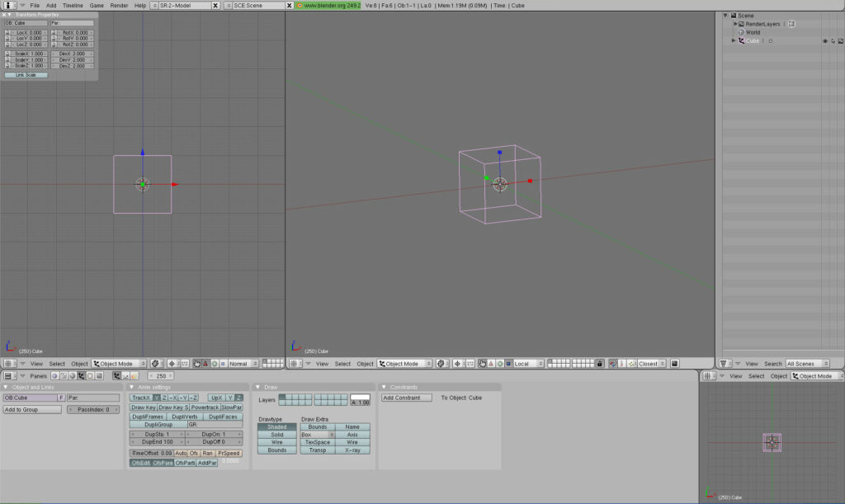Toggle manipulator hand icon in center view
The width and height of the screenshot is (845, 504).
482,364
